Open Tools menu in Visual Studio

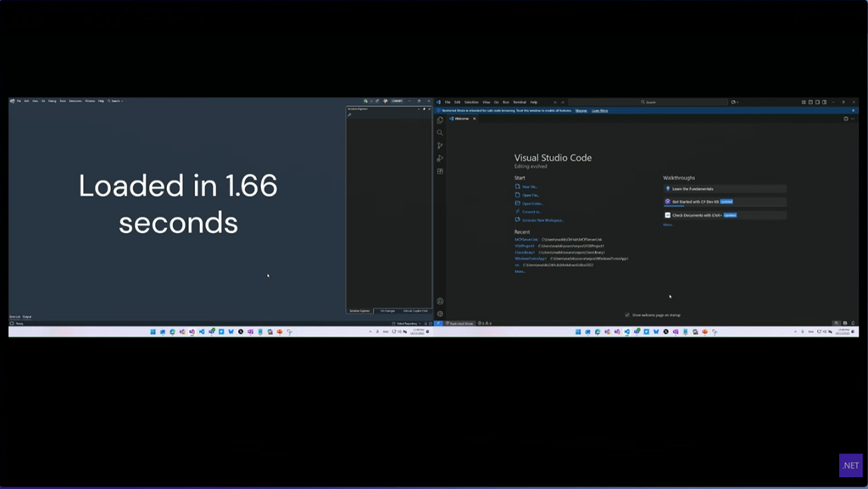point(63,101)
